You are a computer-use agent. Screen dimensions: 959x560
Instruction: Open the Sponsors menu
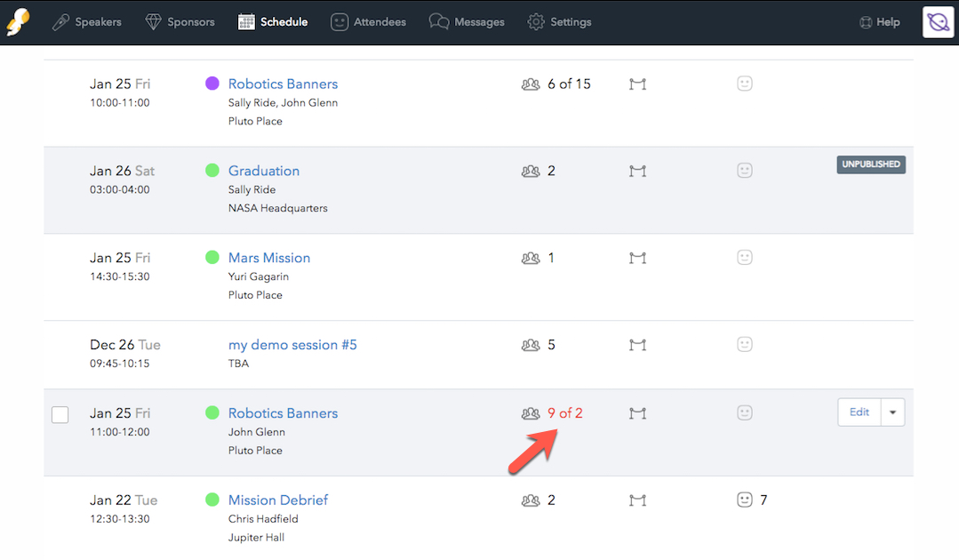[x=180, y=22]
